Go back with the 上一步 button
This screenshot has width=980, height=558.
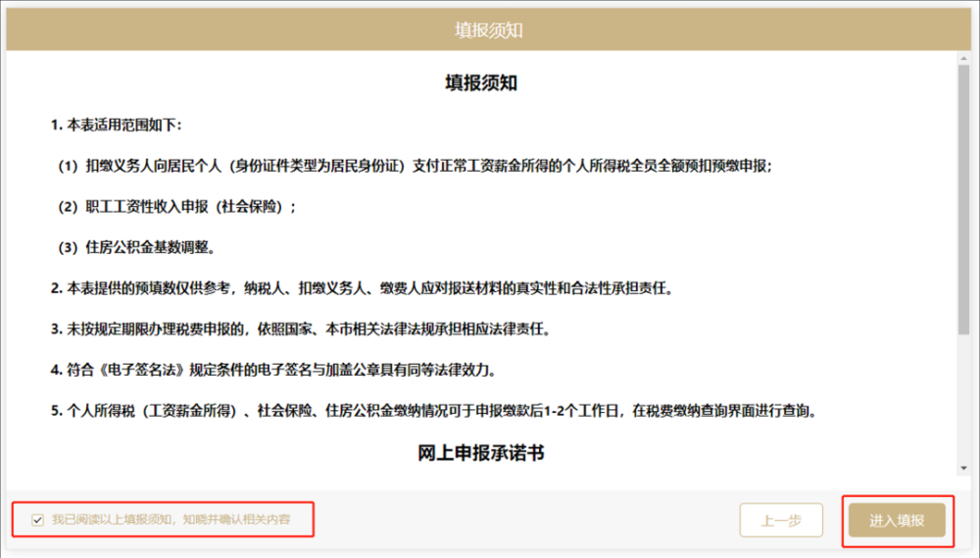coord(781,521)
